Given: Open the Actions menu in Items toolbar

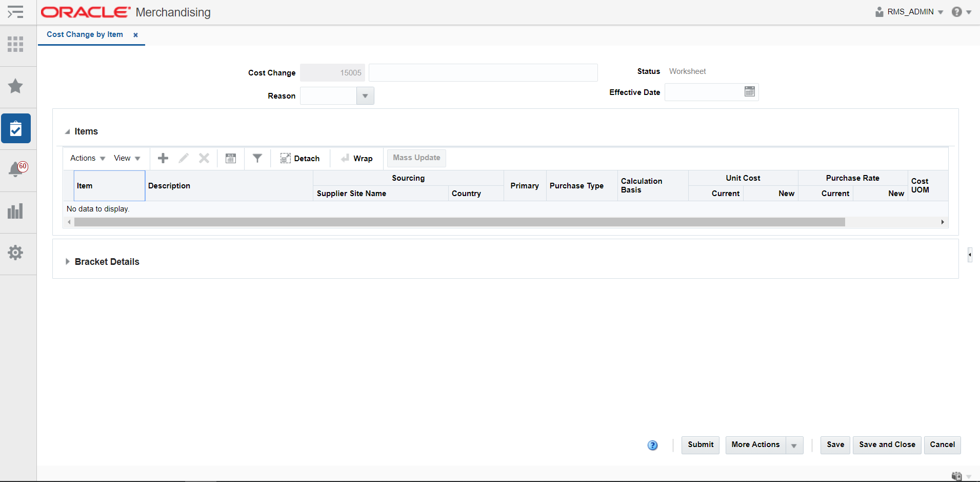Looking at the screenshot, I should [x=86, y=158].
